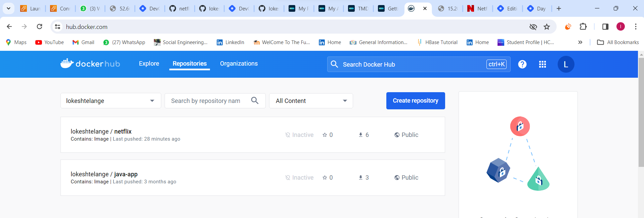Click the eye tracking protection icon
Viewport: 644px width, 218px height.
(x=533, y=27)
